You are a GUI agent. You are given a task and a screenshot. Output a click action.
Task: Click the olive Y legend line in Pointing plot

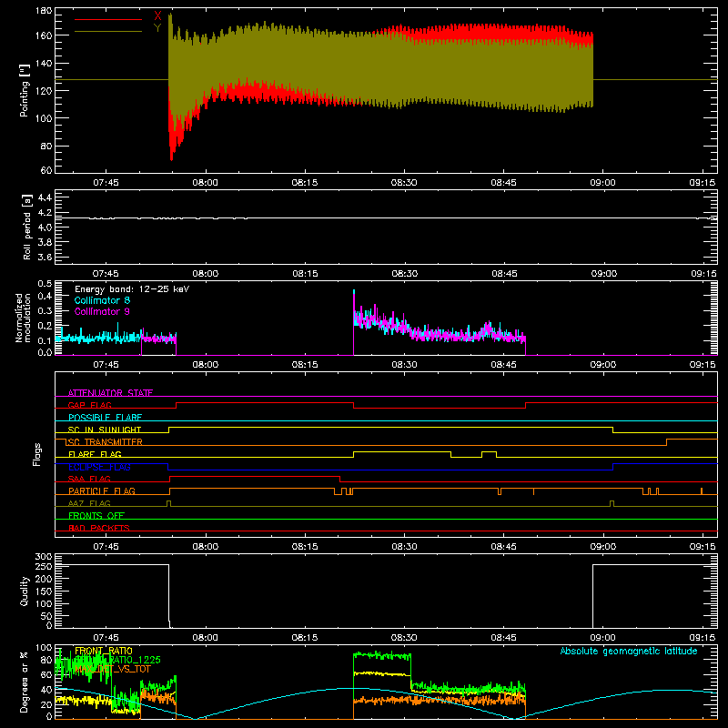coord(108,32)
